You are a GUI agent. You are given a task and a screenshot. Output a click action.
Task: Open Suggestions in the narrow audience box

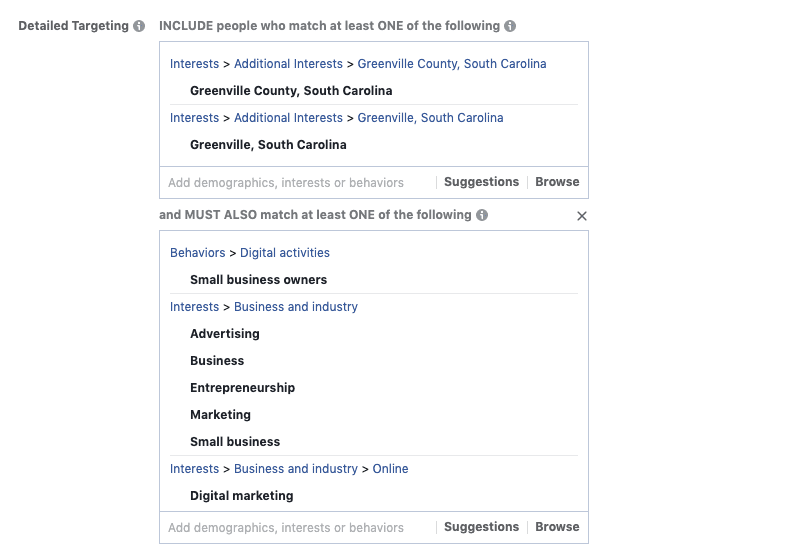click(481, 527)
